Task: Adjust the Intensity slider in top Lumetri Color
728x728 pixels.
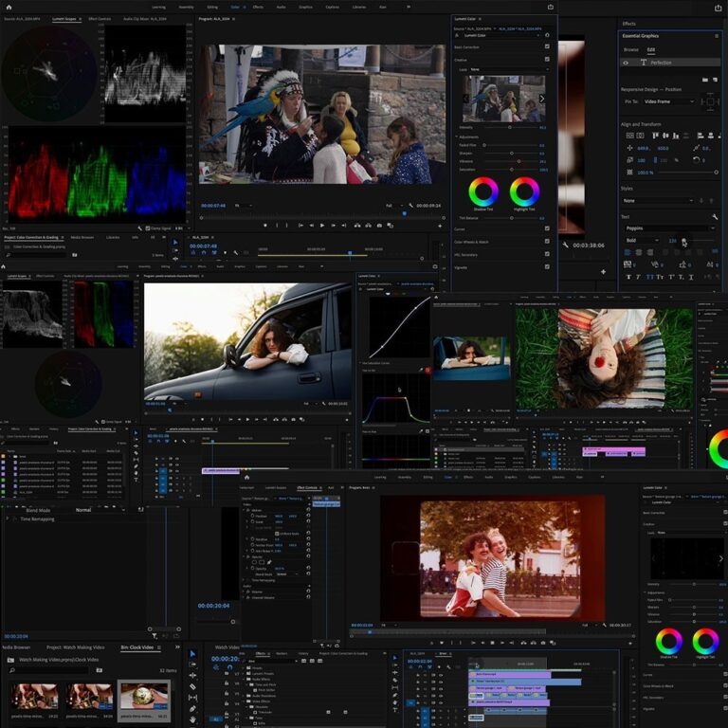Action: tap(510, 127)
